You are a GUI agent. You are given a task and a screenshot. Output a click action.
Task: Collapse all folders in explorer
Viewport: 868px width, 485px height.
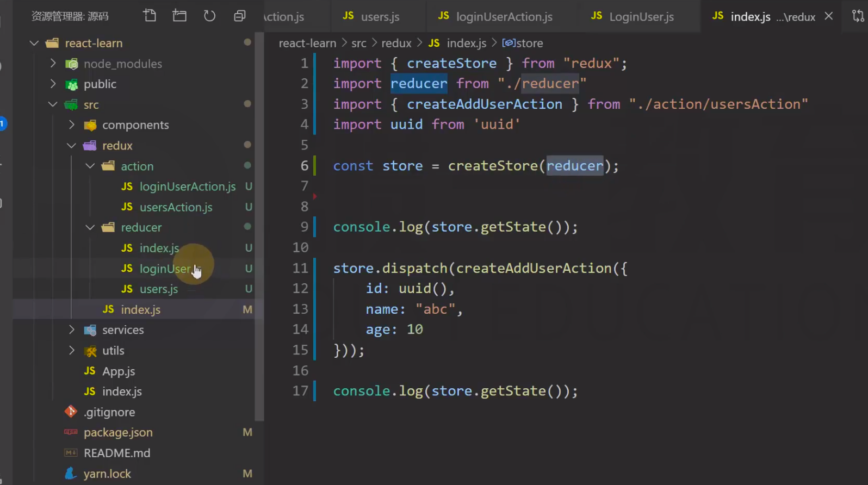click(239, 16)
